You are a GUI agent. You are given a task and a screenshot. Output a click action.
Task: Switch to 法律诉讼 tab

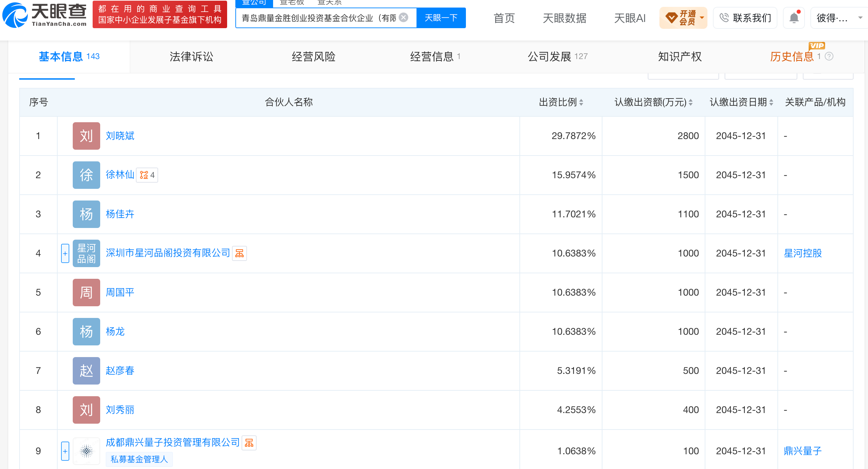pyautogui.click(x=191, y=57)
